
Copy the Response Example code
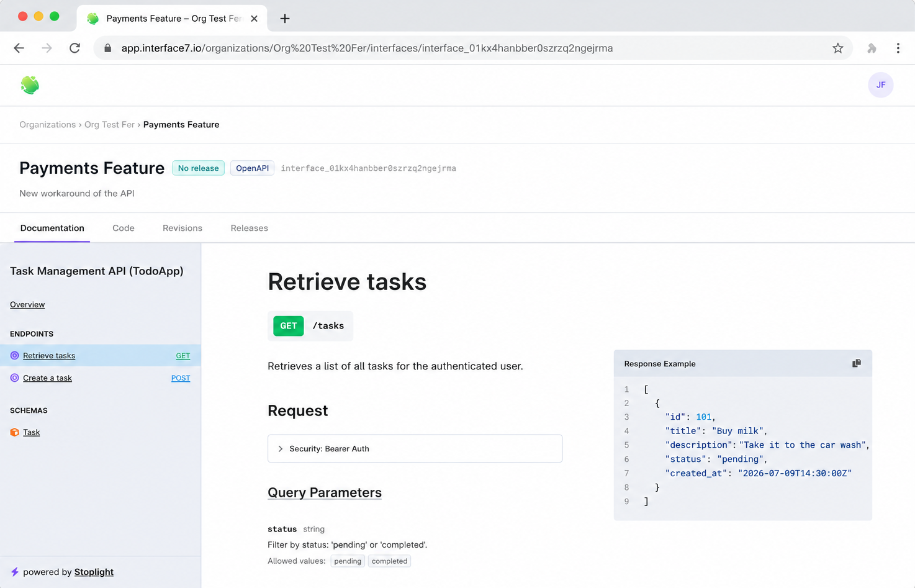(857, 363)
